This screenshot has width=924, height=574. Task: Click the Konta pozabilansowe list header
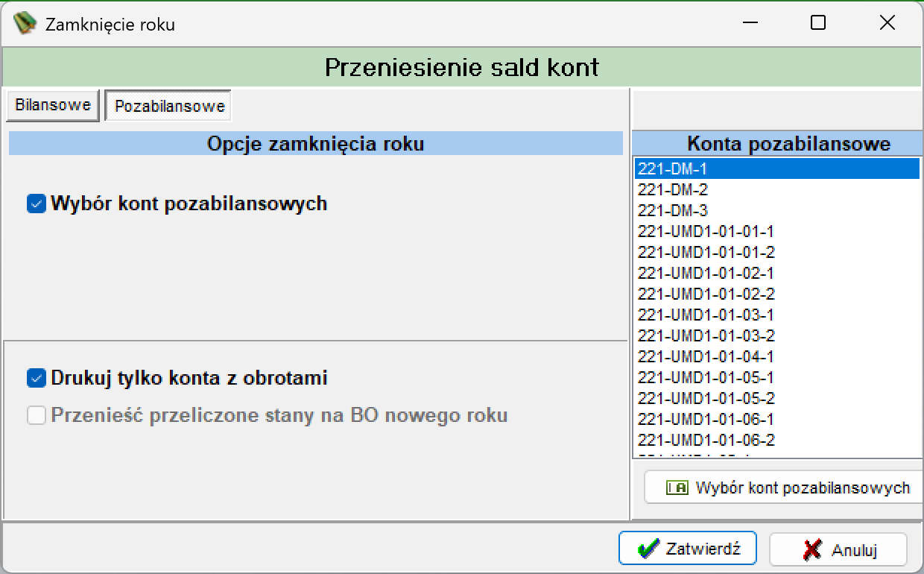tap(777, 143)
